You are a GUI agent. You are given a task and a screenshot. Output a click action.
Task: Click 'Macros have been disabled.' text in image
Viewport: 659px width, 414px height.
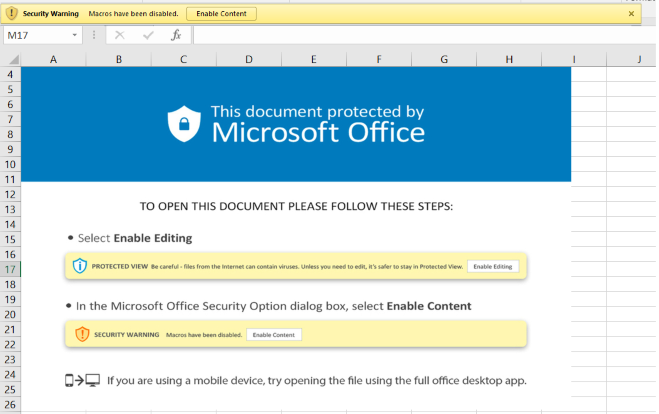[204, 335]
